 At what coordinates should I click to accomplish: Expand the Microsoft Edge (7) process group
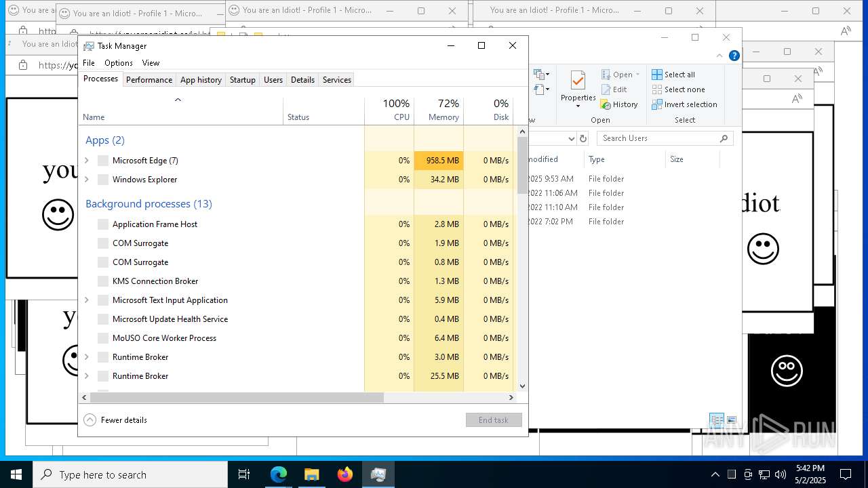pyautogui.click(x=86, y=161)
